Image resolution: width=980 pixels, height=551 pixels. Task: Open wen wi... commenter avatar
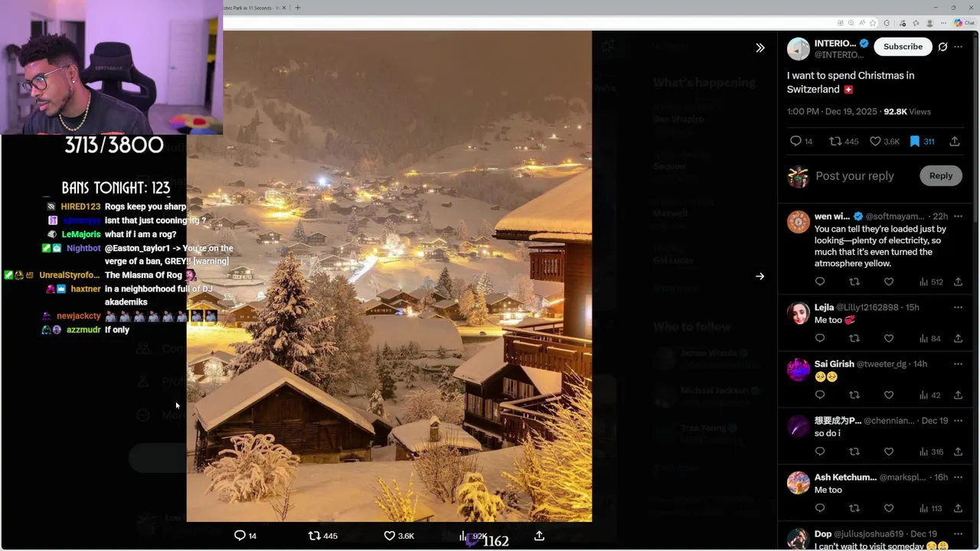pos(799,222)
